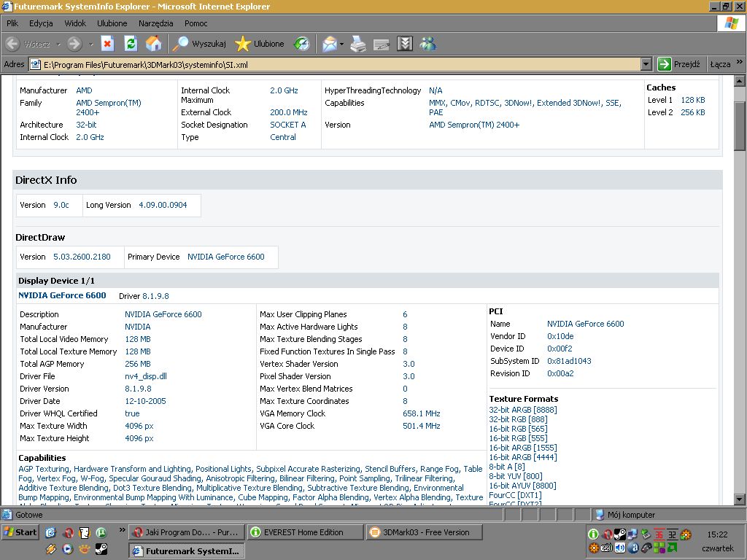Click the driver file nv4_disp.dll value
This screenshot has height=560, width=747.
(x=146, y=376)
